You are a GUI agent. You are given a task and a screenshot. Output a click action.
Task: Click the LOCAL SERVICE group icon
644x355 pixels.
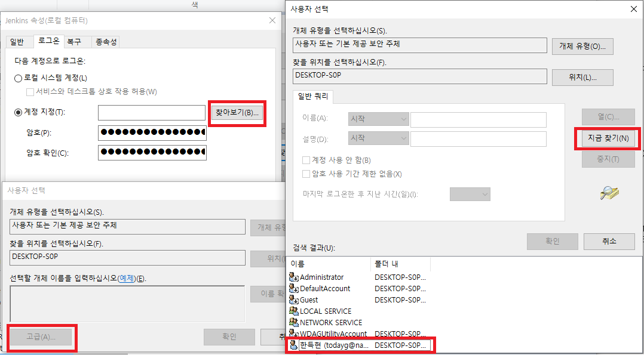click(294, 311)
